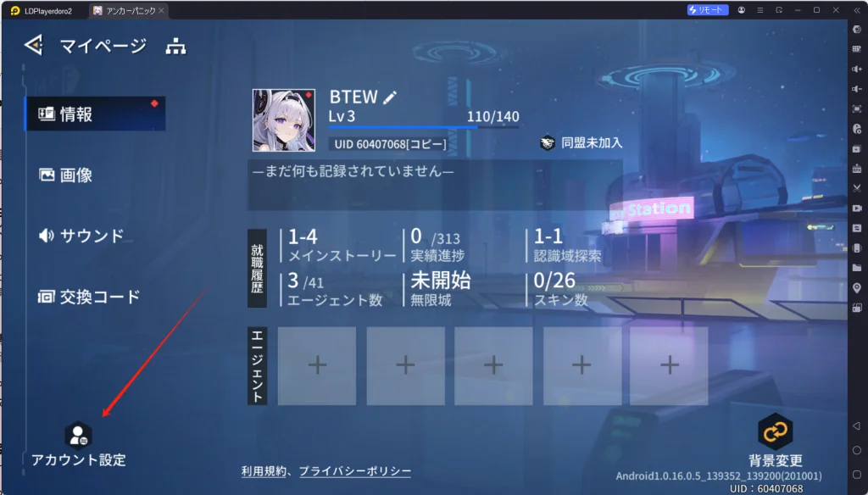Go back using the arrow beside マイページ
868x495 pixels.
coord(34,45)
